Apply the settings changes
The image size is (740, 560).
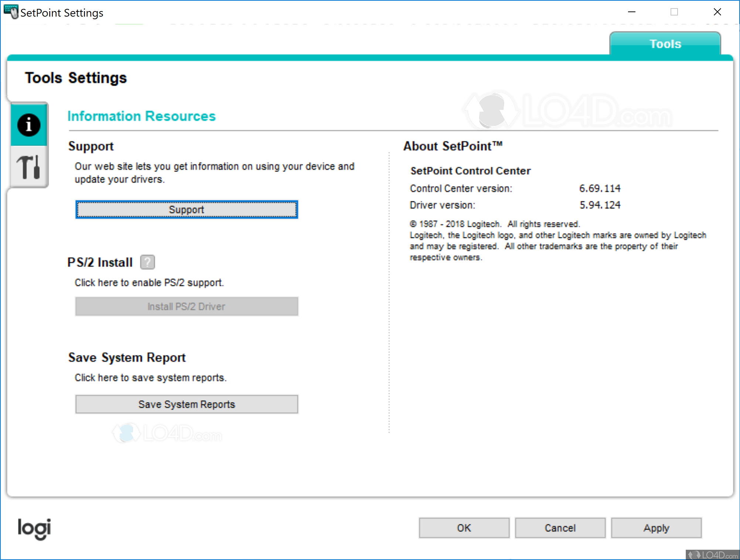(x=656, y=528)
